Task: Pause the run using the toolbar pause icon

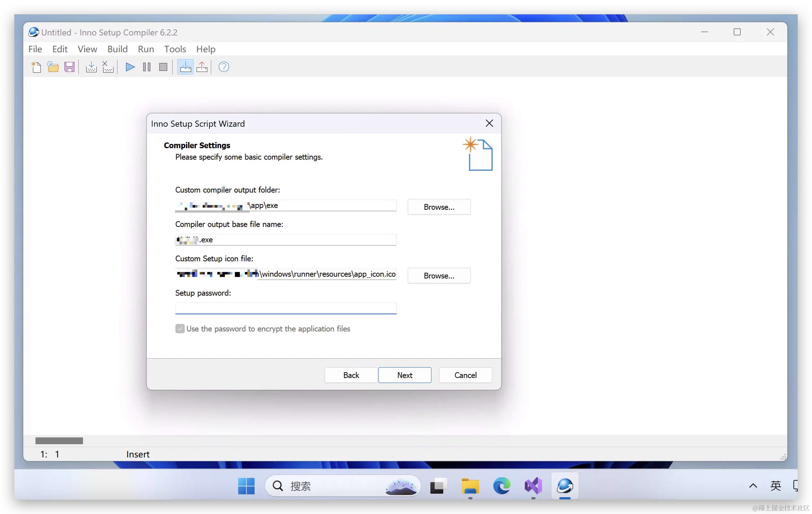Action: coord(147,67)
